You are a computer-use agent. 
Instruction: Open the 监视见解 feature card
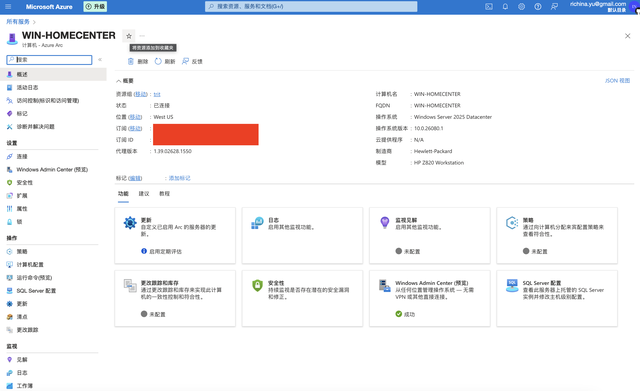tap(430, 235)
